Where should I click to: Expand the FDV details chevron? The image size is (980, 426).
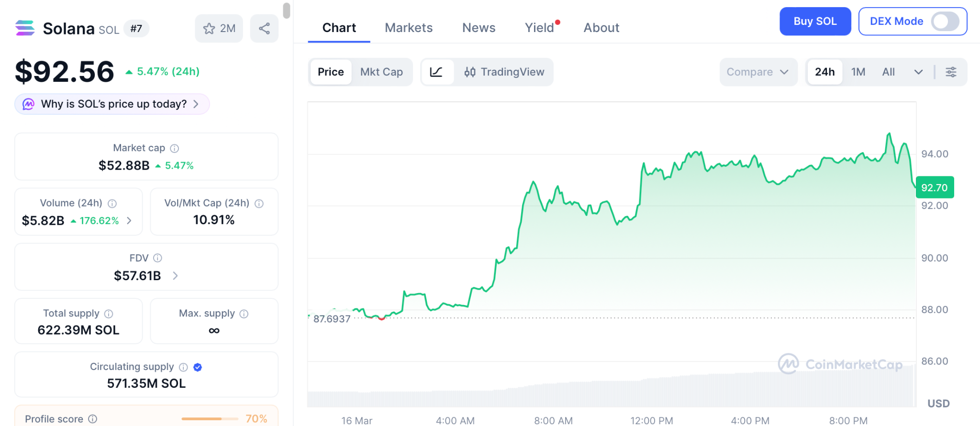[x=175, y=276]
